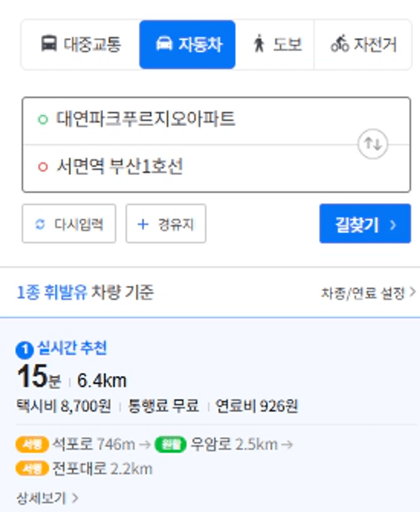Screen dimensions: 420x512
Task: Click the 다시입력 reset button
Action: 69,224
